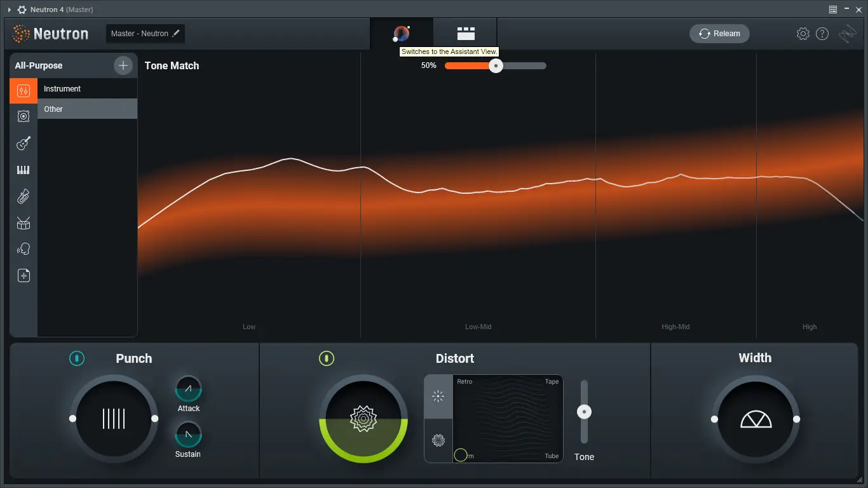This screenshot has height=488, width=868.
Task: Click the Width dial right handle dot
Action: (x=796, y=419)
